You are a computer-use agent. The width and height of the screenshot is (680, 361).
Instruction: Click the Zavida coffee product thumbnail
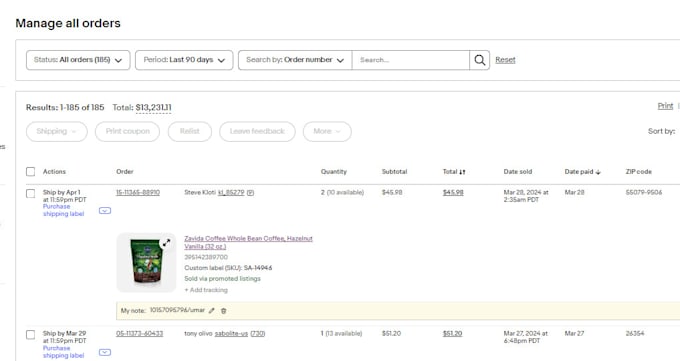[x=147, y=263]
